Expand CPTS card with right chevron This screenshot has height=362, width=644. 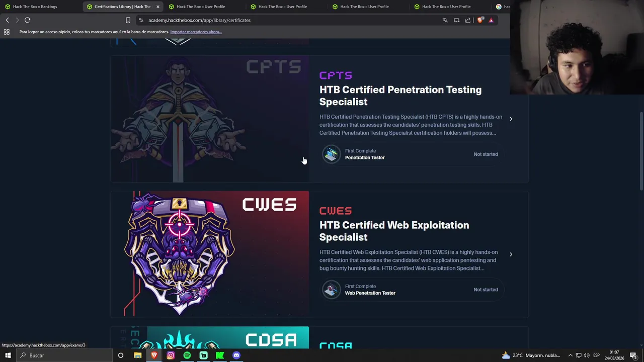tap(511, 119)
